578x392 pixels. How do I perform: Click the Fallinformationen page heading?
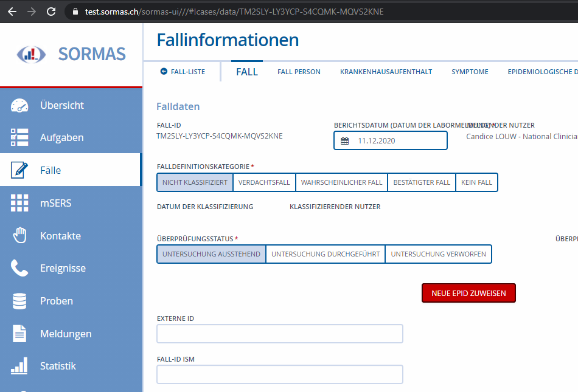pos(228,40)
